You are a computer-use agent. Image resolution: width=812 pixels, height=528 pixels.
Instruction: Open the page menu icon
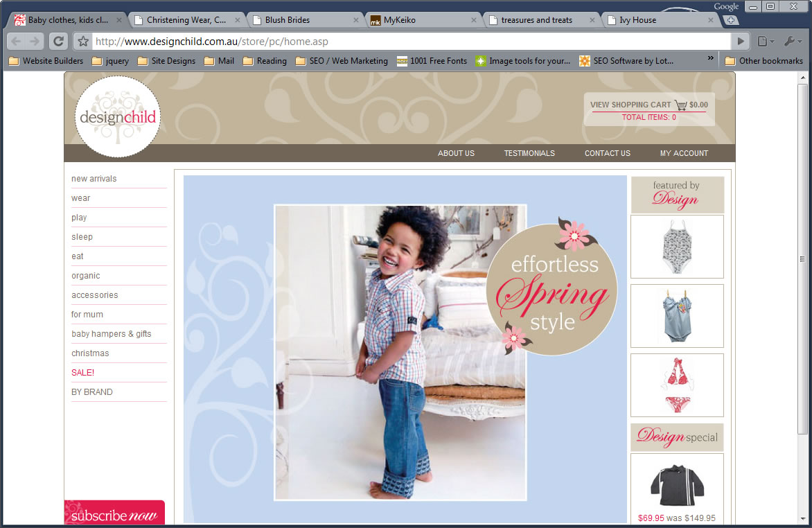765,41
